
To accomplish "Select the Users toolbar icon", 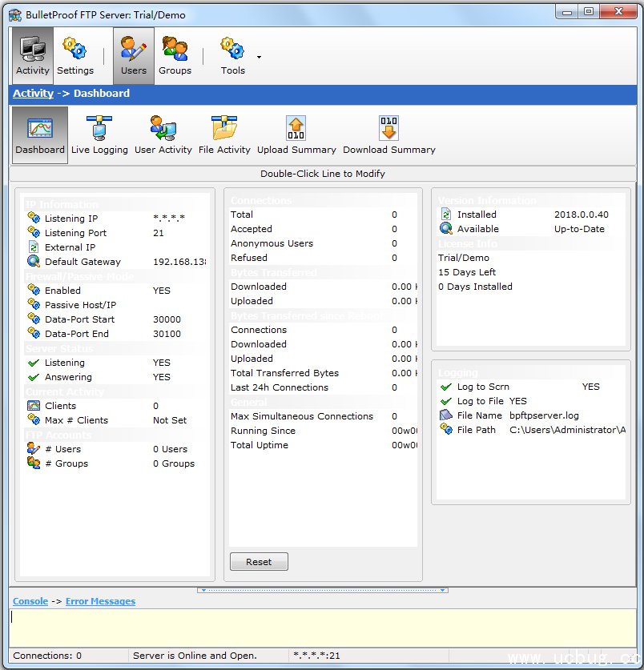I will pos(133,54).
